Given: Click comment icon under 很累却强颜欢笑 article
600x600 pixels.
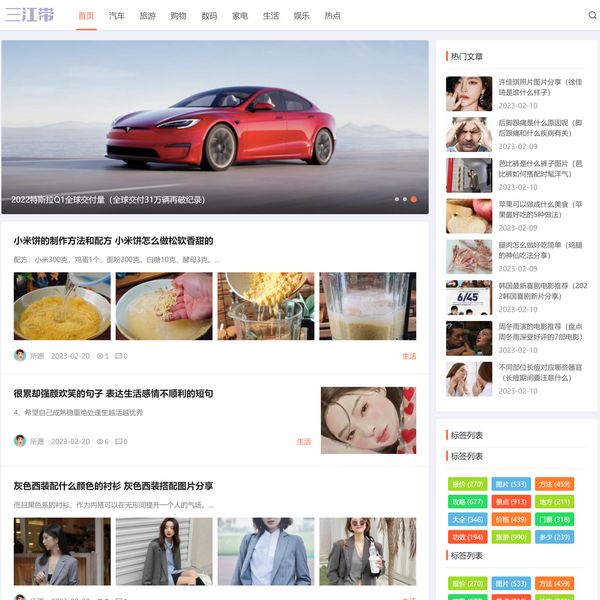Looking at the screenshot, I should pos(118,441).
